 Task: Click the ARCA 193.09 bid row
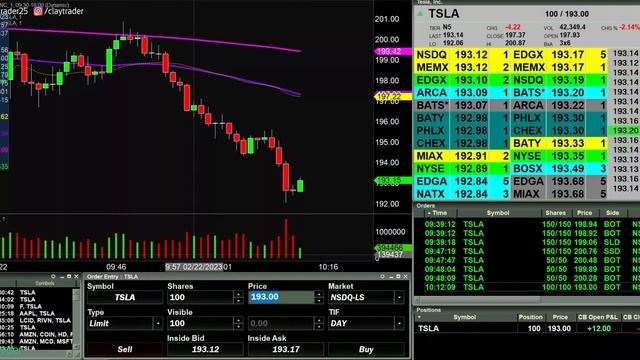(x=462, y=93)
